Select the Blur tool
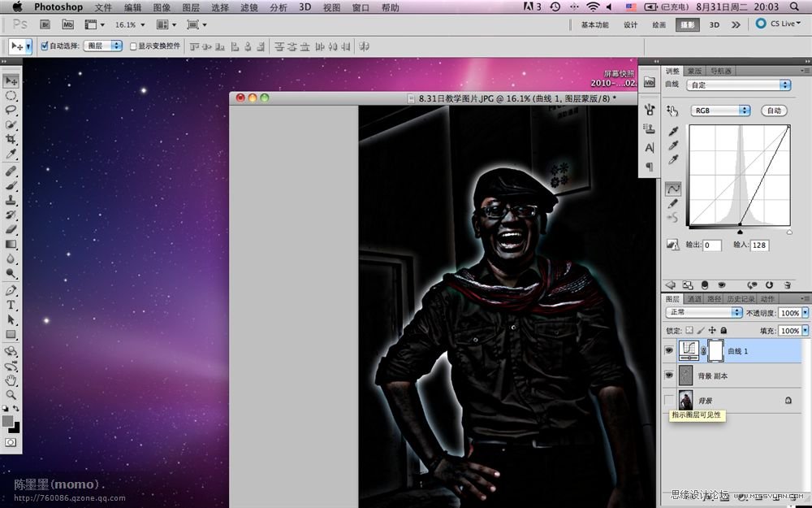812x508 pixels. [x=11, y=258]
